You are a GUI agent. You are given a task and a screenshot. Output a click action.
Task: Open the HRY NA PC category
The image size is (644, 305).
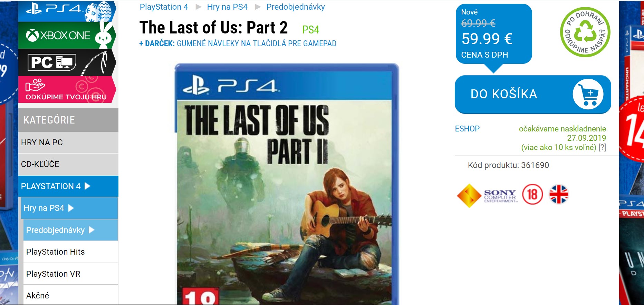coord(68,142)
